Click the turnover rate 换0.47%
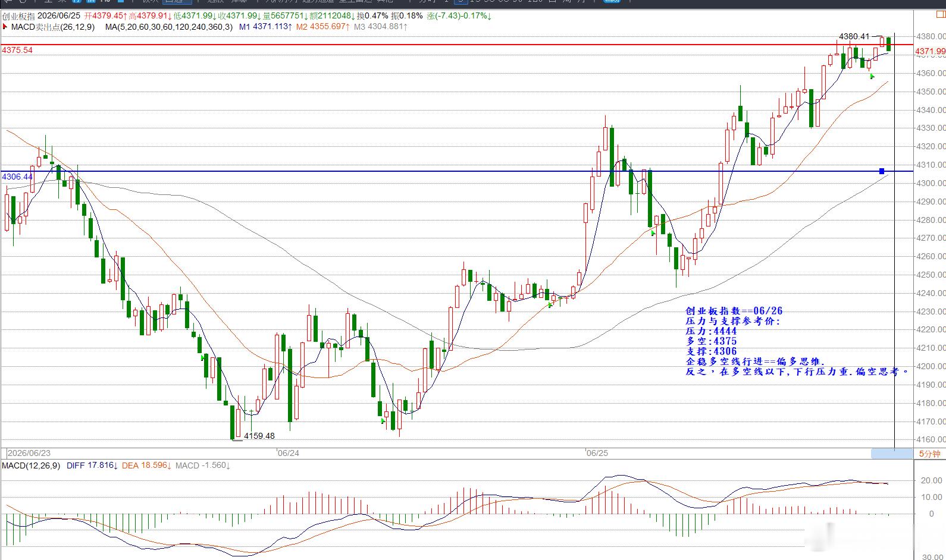Viewport: 946px width, 560px height. (x=372, y=16)
